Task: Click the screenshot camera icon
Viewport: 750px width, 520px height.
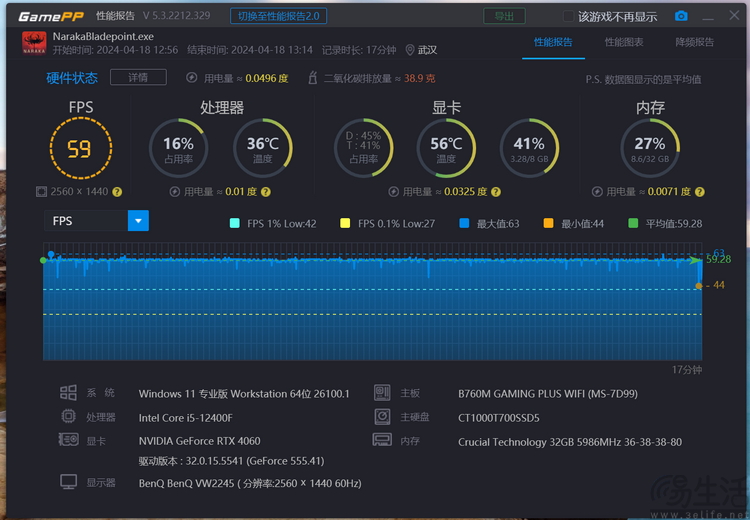Action: coord(681,16)
